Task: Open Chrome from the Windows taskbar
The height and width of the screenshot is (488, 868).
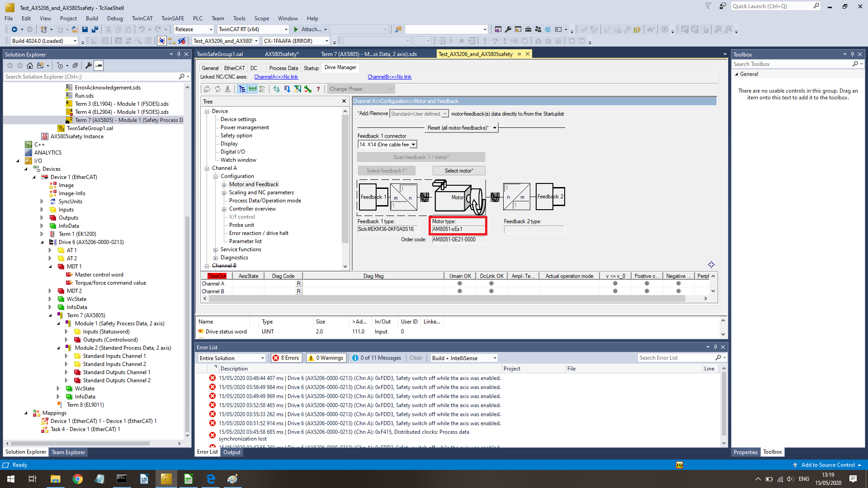Action: [x=77, y=479]
